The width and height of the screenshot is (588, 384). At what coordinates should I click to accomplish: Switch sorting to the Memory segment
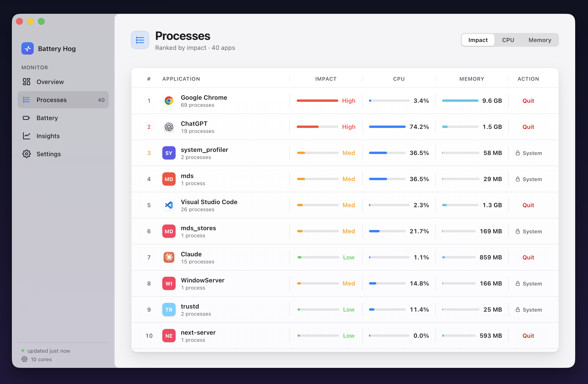coord(540,40)
